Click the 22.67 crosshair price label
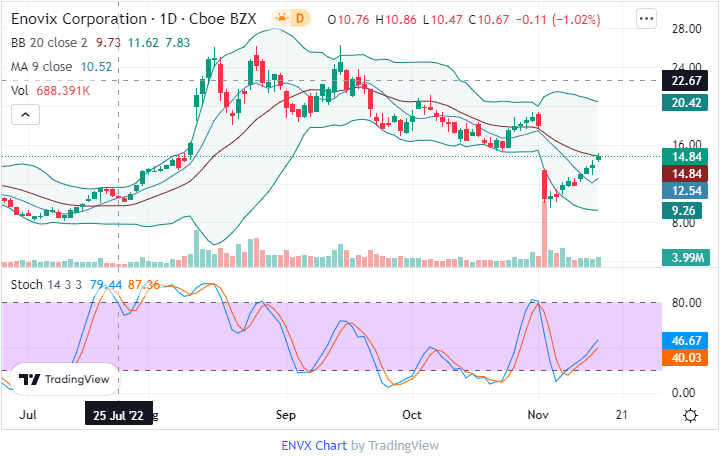This screenshot has height=462, width=722. coord(685,81)
